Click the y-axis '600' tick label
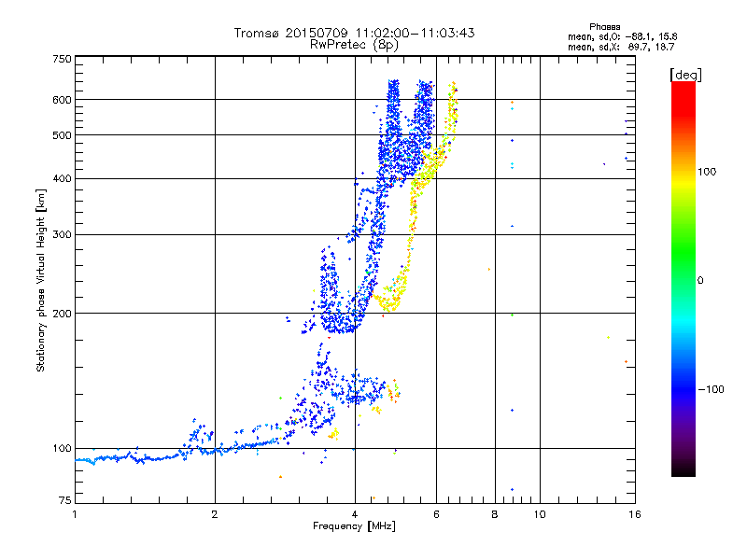747x560 pixels. click(62, 100)
